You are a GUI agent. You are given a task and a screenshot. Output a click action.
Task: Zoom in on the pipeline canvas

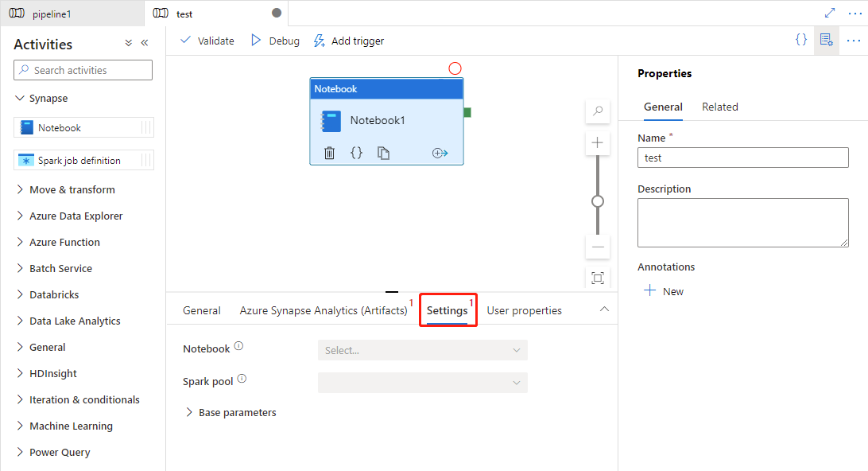point(597,142)
